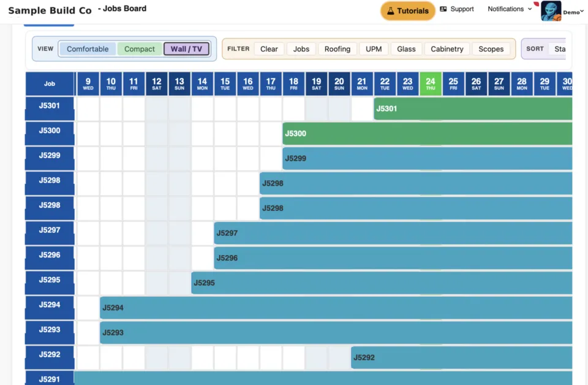
Task: Filter the board by Roofing
Action: pyautogui.click(x=337, y=49)
